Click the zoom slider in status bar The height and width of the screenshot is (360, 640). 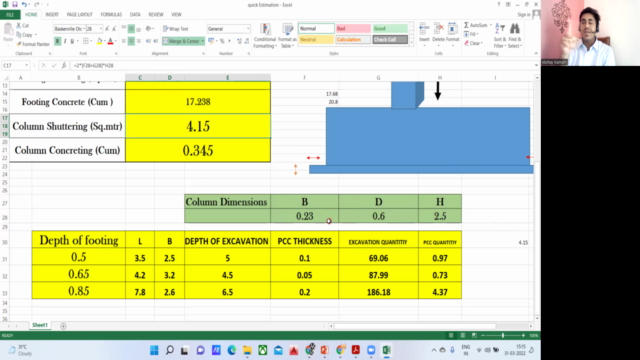503,336
